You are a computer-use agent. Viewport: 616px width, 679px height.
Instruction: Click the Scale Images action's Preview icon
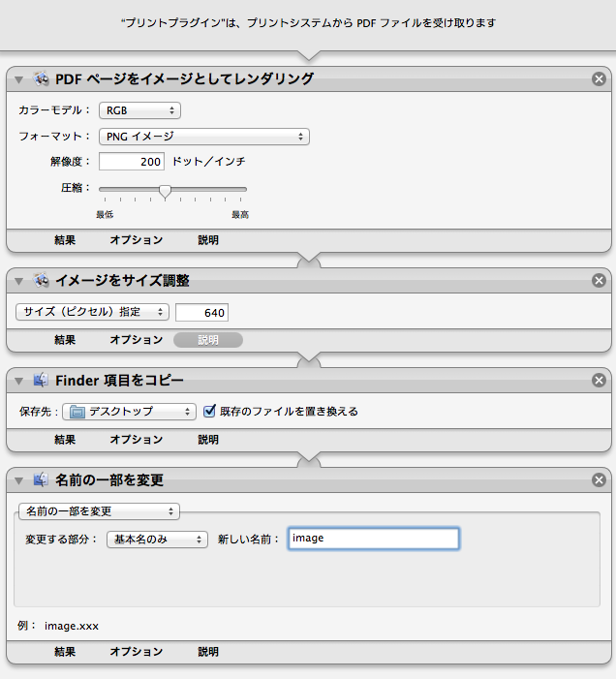[41, 281]
